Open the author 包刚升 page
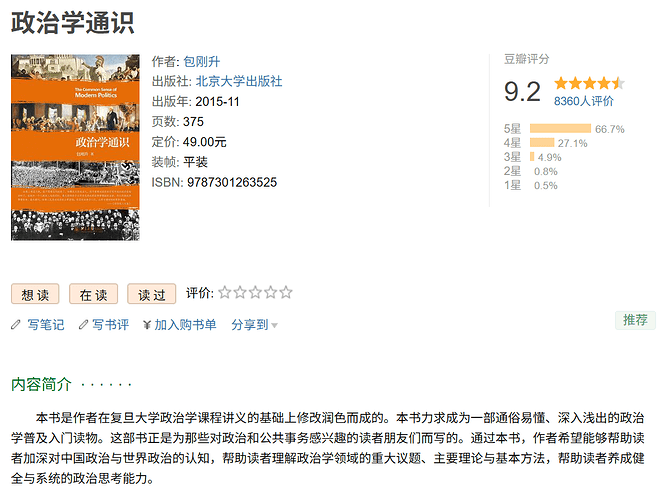The image size is (664, 500). coord(202,62)
